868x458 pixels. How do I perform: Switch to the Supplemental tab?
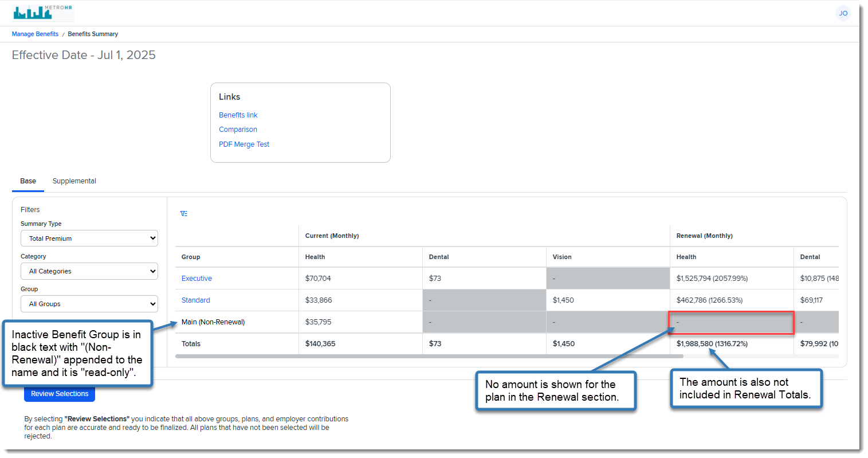pyautogui.click(x=74, y=181)
